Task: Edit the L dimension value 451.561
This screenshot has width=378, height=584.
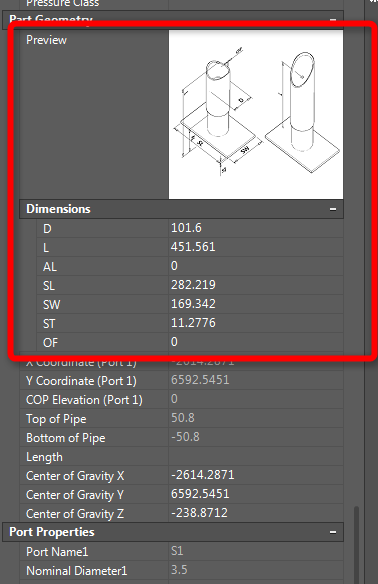Action: [x=256, y=247]
